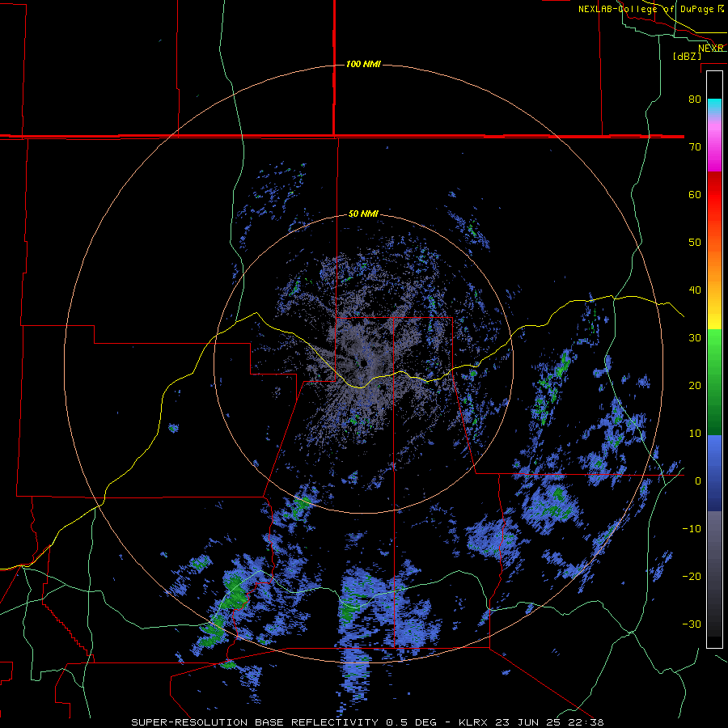Click the dark radar site center spot
This screenshot has width=728, height=728.
362,362
